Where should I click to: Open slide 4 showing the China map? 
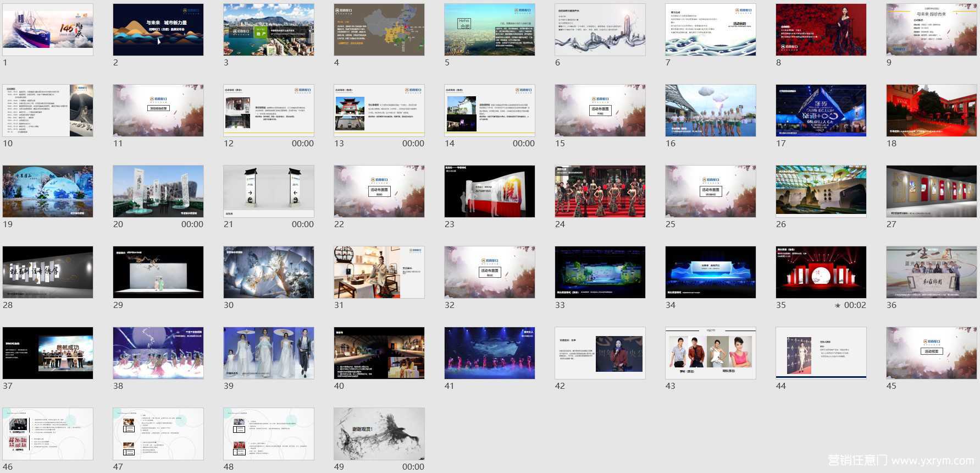coord(379,30)
